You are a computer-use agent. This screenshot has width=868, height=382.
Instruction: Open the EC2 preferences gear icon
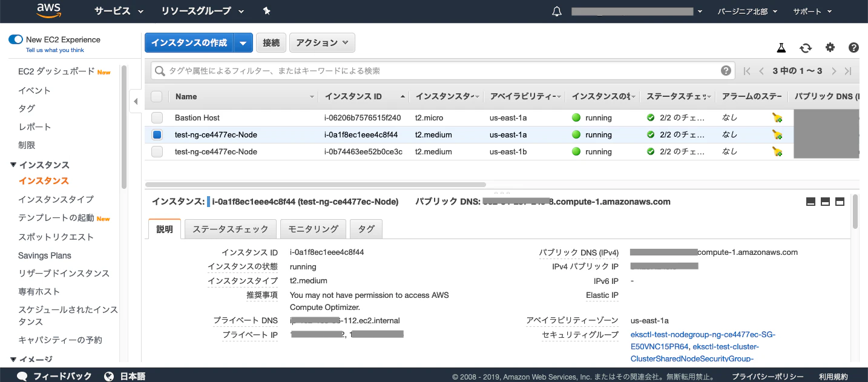pos(829,47)
